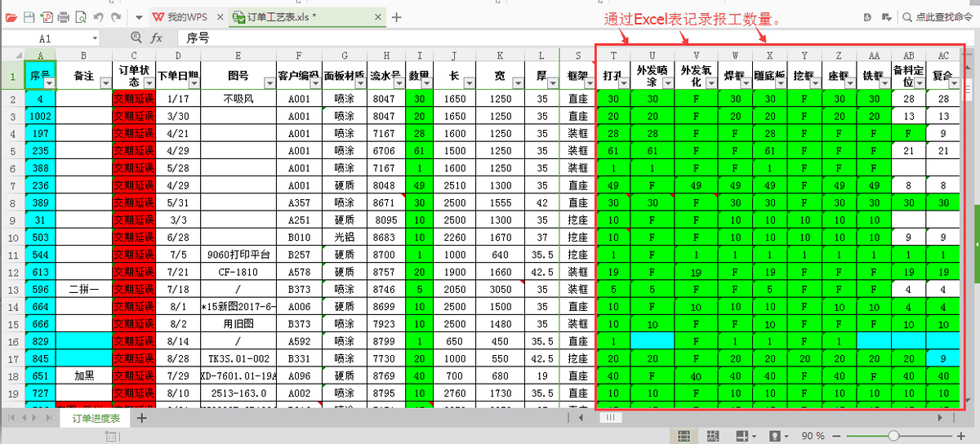Viewport: 980px width, 444px height.
Task: Open the ribbon display options icon
Action: pyautogui.click(x=888, y=17)
